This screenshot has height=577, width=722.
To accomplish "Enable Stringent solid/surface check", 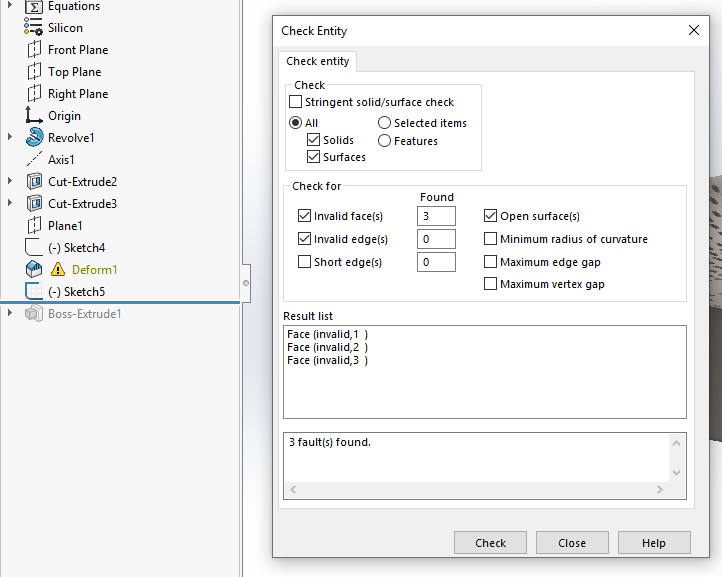I will click(x=295, y=102).
